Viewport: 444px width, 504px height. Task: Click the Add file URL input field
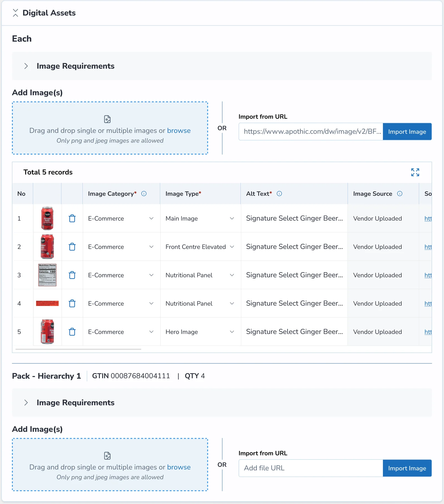[x=311, y=468]
